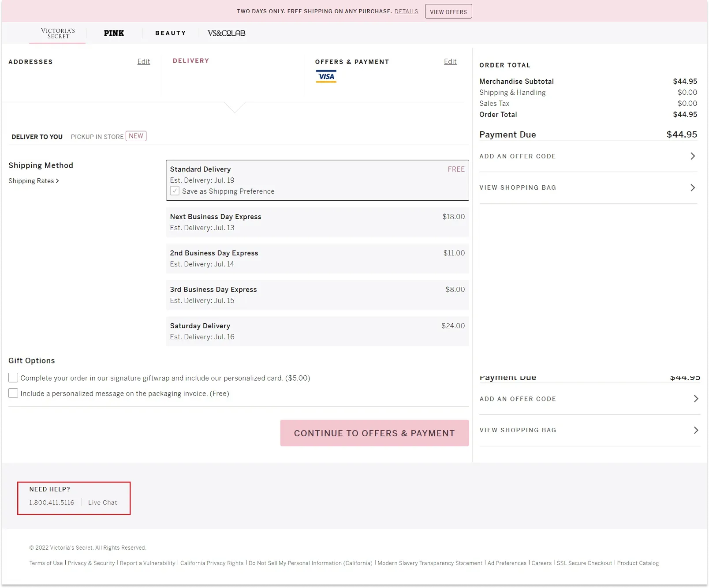Open the BEAUTY section
The height and width of the screenshot is (588, 709).
click(x=170, y=33)
